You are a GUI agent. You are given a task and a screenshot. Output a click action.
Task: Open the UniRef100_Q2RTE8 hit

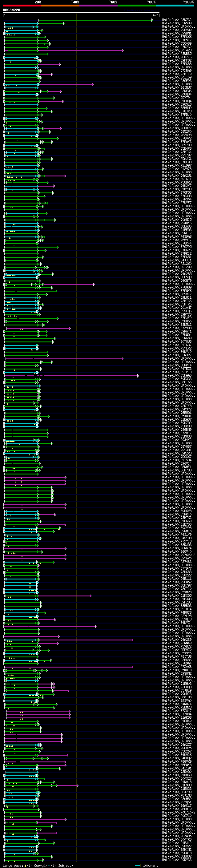176,406
